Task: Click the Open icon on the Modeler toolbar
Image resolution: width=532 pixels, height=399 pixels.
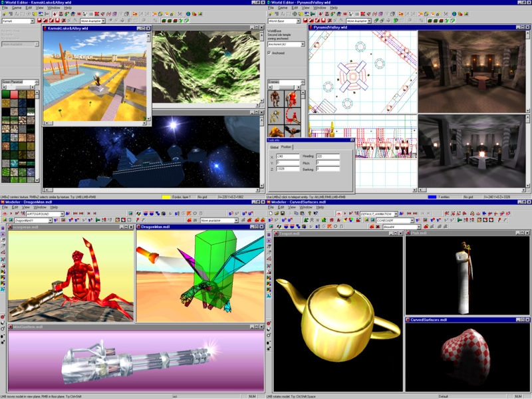Action: [x=276, y=212]
